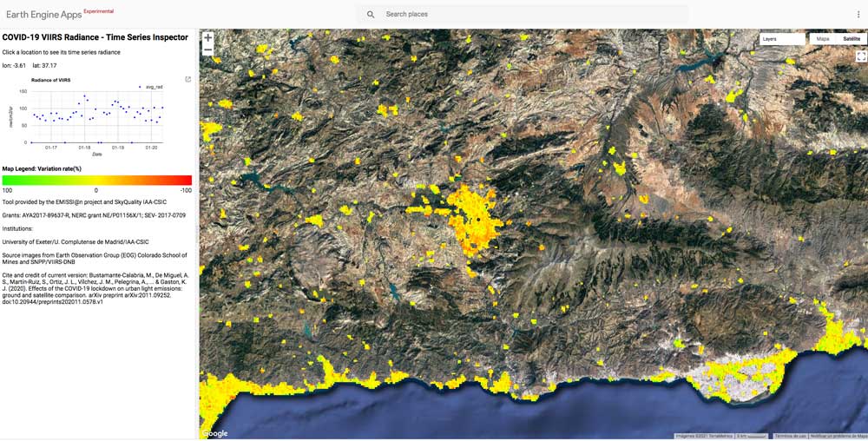Select the Satélite map type

[x=852, y=39]
